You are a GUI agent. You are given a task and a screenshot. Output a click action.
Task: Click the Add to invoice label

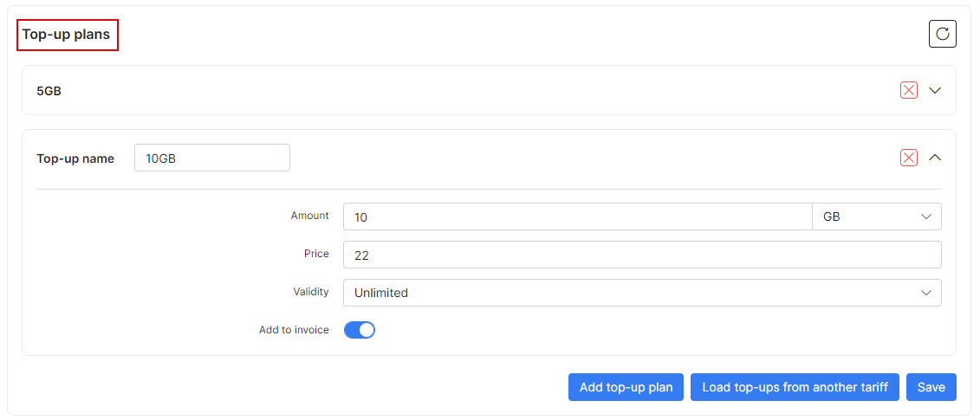click(x=294, y=330)
